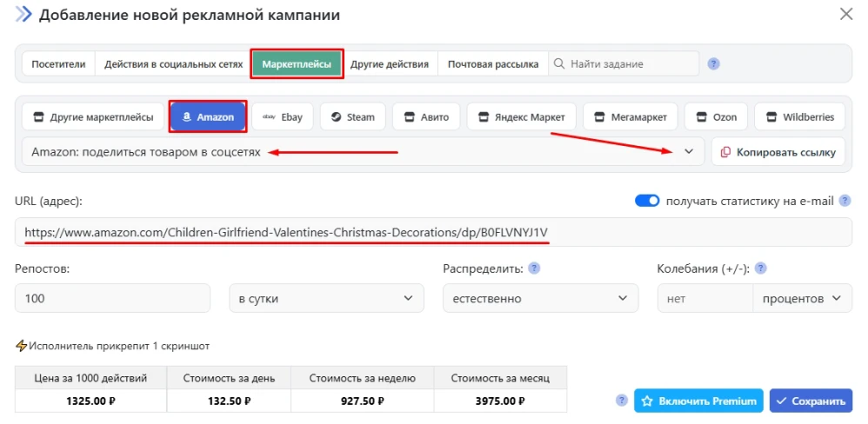The width and height of the screenshot is (868, 424).
Task: Open help icon next to task search
Action: pyautogui.click(x=713, y=64)
